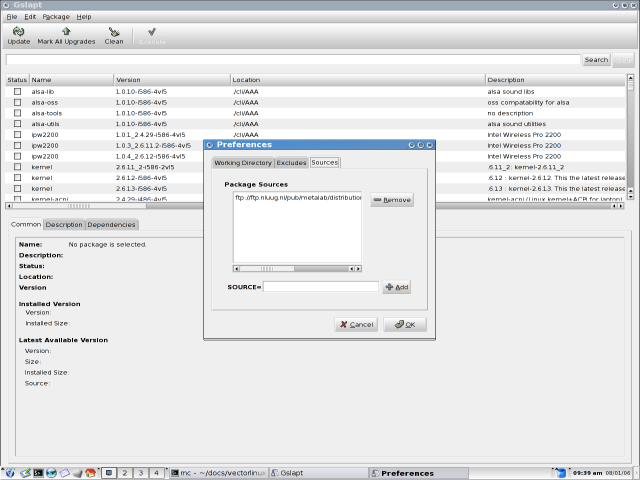Viewport: 640px width, 480px height.
Task: Click the Update toolbar icon
Action: [19, 35]
